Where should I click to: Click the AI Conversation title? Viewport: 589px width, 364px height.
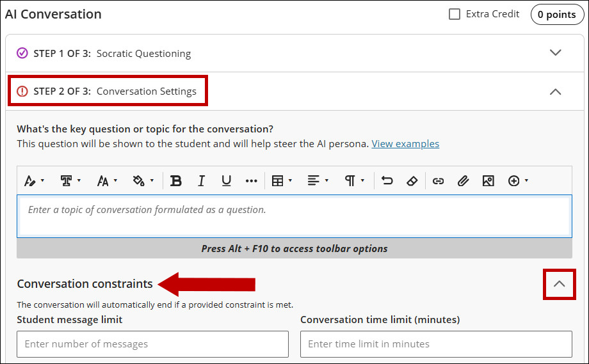point(53,14)
